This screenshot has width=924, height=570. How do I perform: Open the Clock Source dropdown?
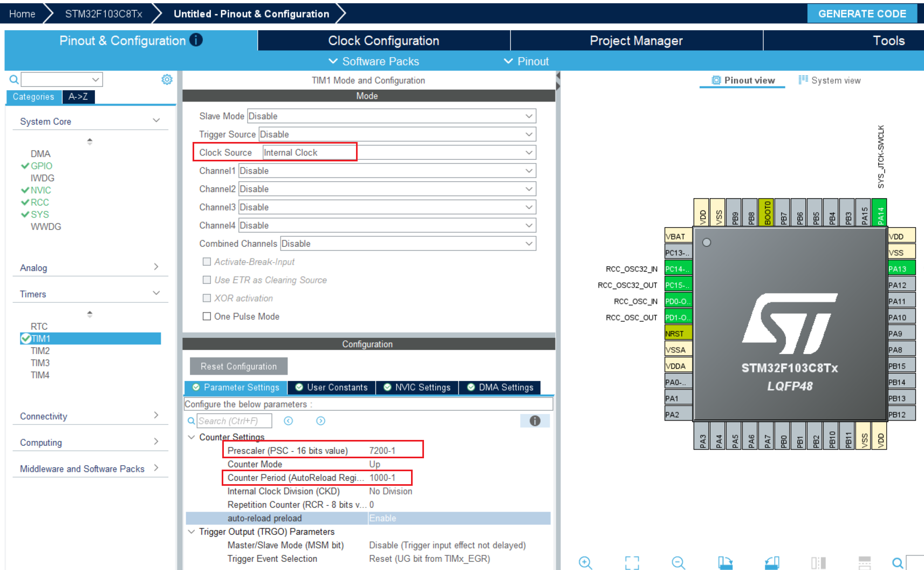point(399,153)
